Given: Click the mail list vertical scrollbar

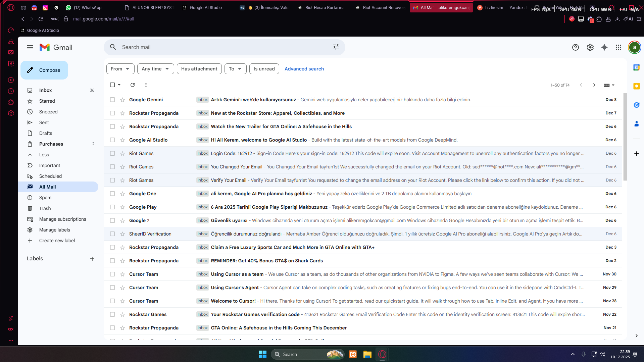Looking at the screenshot, I should [x=625, y=137].
